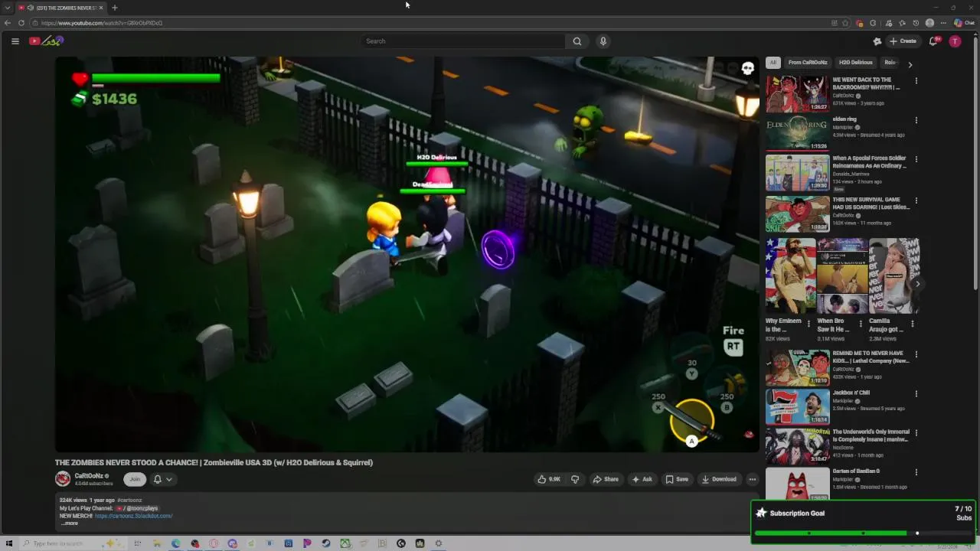
Task: Open the browser settings ellipsis menu
Action: 943,23
